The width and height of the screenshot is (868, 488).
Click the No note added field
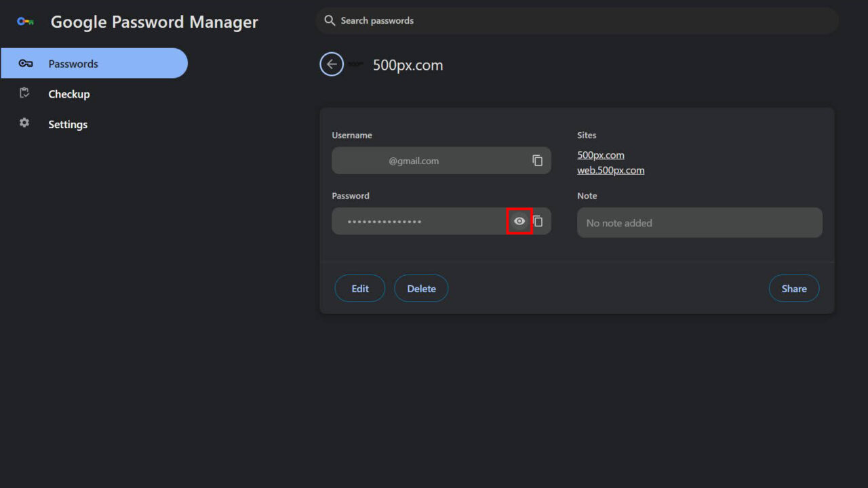(699, 222)
